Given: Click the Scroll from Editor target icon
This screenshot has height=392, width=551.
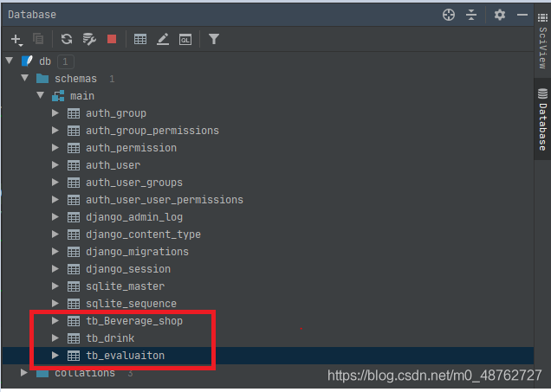Looking at the screenshot, I should click(449, 15).
